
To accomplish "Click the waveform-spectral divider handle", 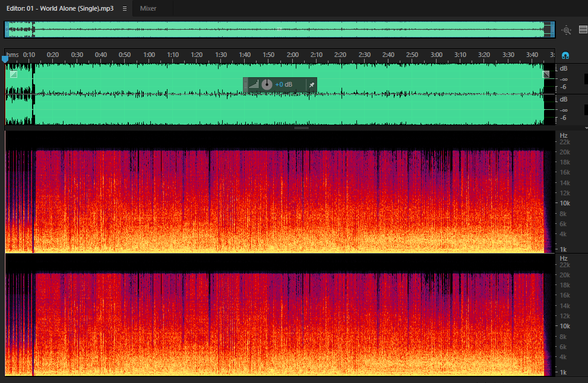I will tap(301, 128).
